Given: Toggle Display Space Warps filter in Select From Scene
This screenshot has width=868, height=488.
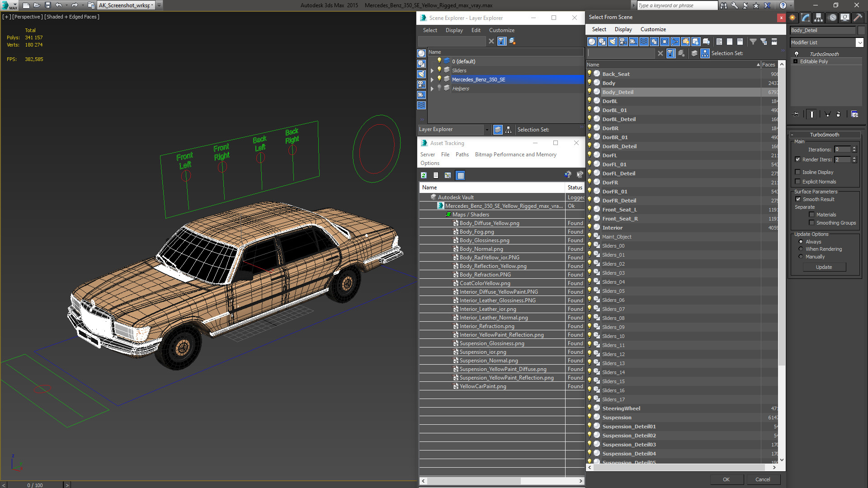Looking at the screenshot, I should pos(644,42).
